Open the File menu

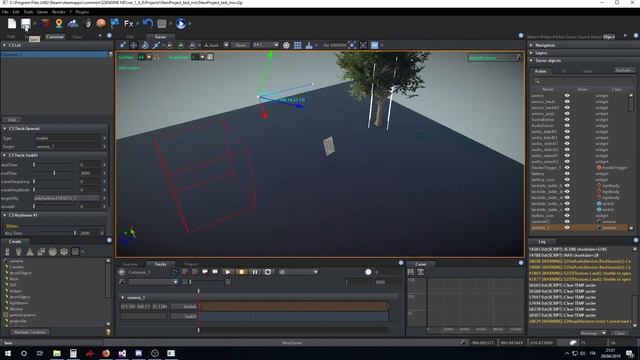click(5, 12)
